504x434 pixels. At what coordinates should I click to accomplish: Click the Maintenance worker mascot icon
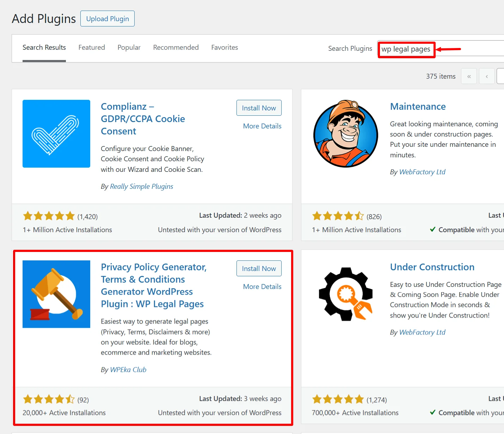click(x=346, y=134)
